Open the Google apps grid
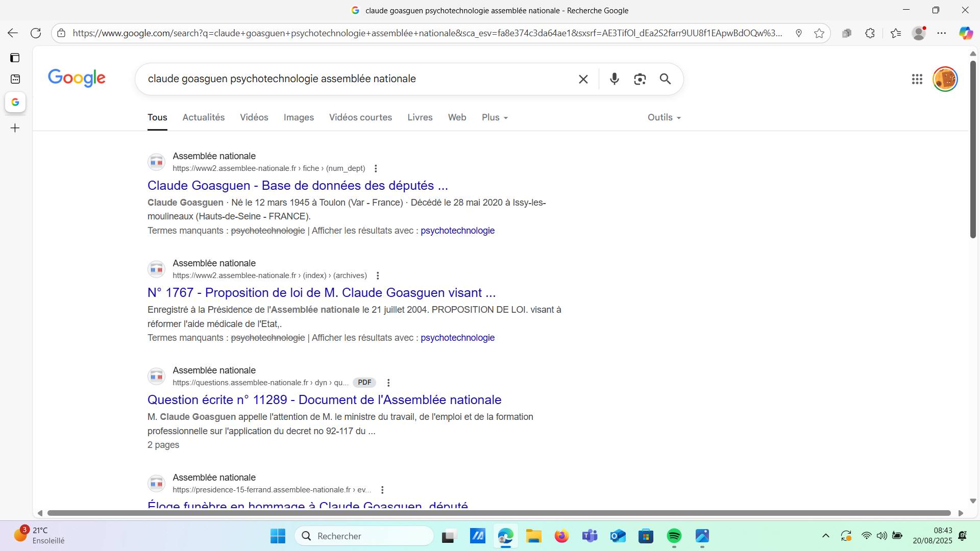 (917, 79)
